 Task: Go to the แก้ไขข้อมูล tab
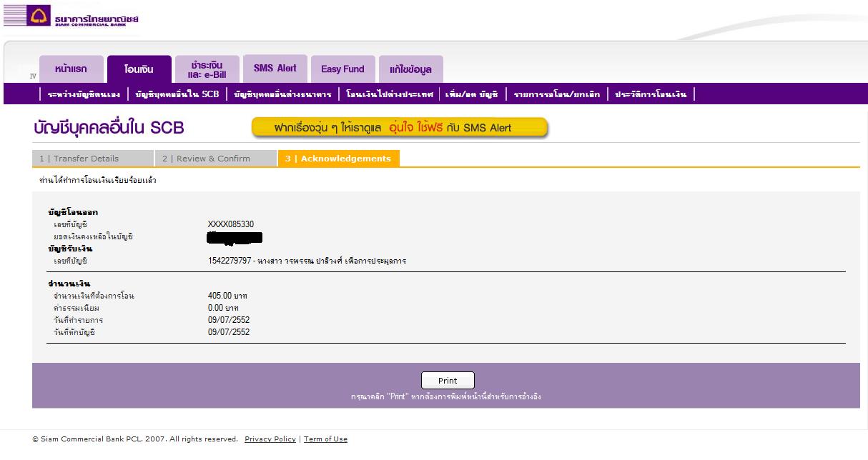[x=410, y=69]
